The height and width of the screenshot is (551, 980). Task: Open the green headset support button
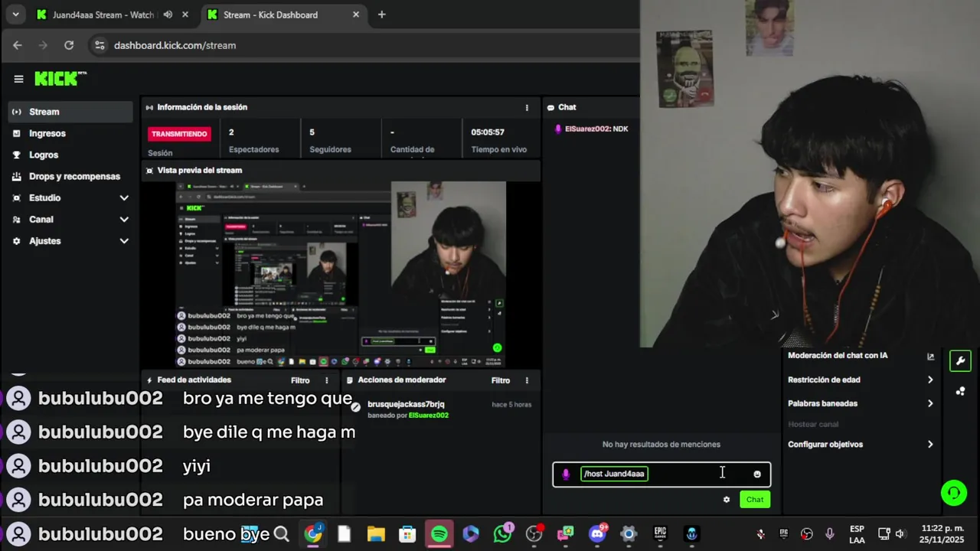[954, 493]
